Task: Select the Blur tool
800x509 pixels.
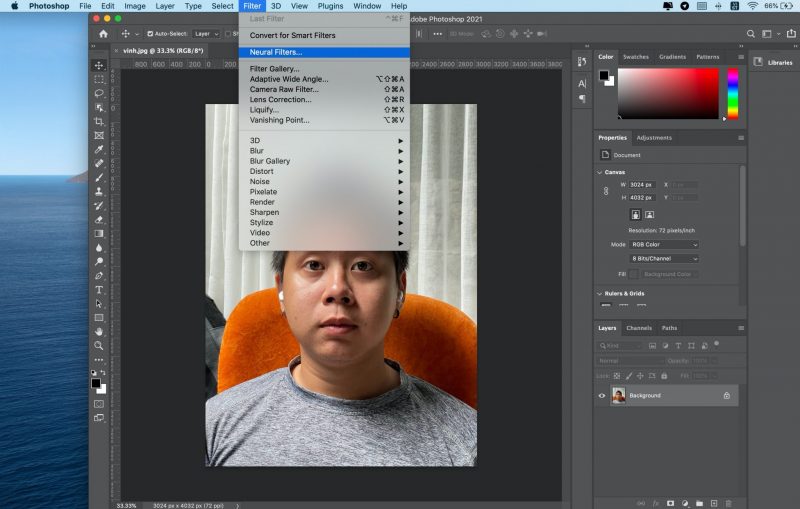Action: tap(99, 248)
